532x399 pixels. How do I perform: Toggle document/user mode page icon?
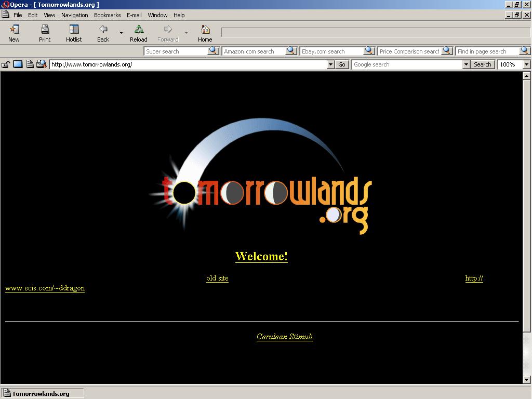30,64
